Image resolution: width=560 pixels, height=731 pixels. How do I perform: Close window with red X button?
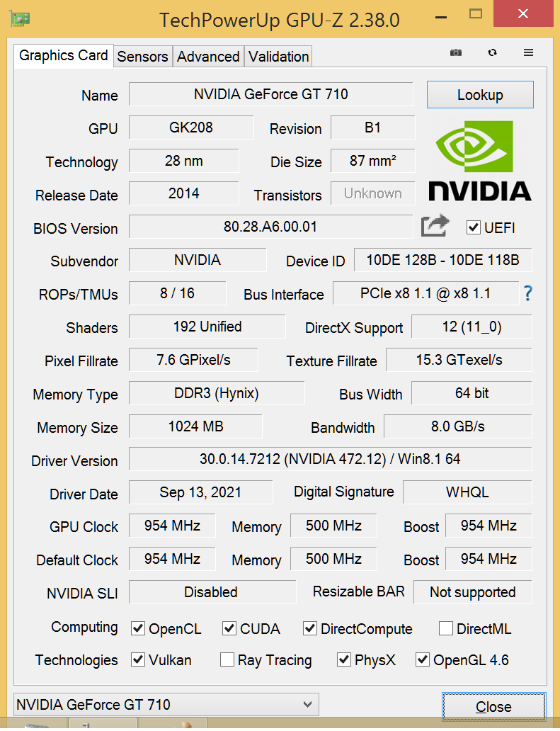click(x=523, y=14)
